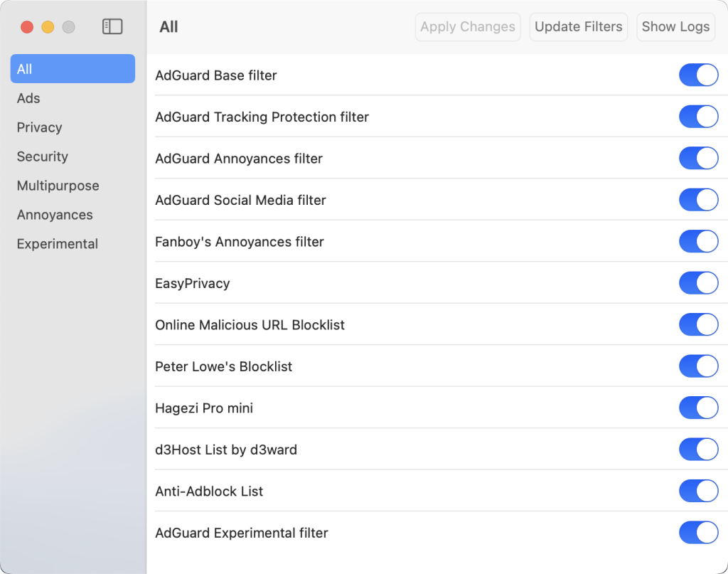The width and height of the screenshot is (728, 574).
Task: Open the Privacy filter category
Action: click(x=40, y=127)
